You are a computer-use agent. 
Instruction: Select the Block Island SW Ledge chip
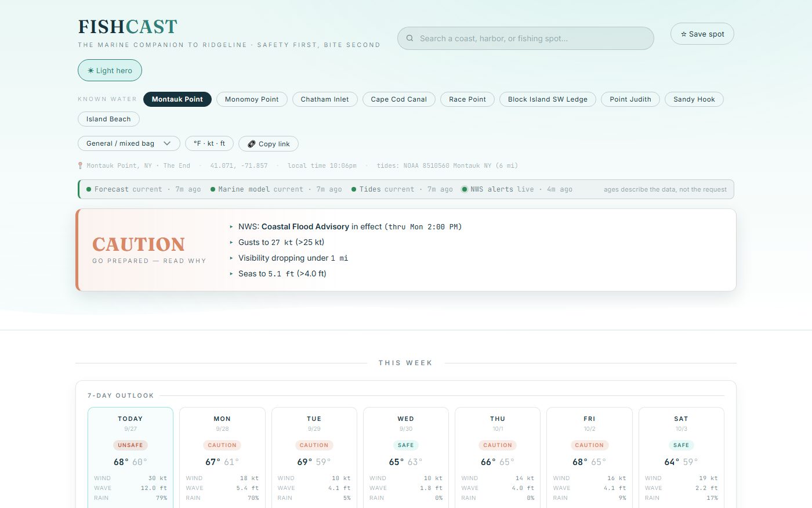548,99
